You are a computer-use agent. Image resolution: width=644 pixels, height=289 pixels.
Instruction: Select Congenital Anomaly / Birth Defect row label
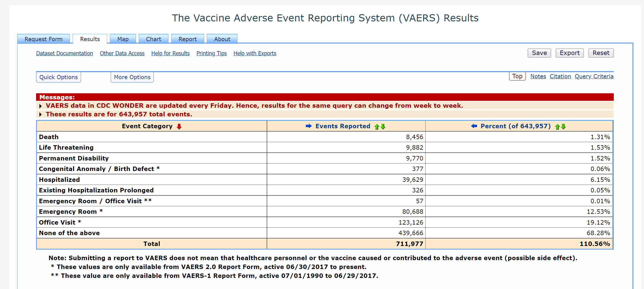pyautogui.click(x=99, y=169)
